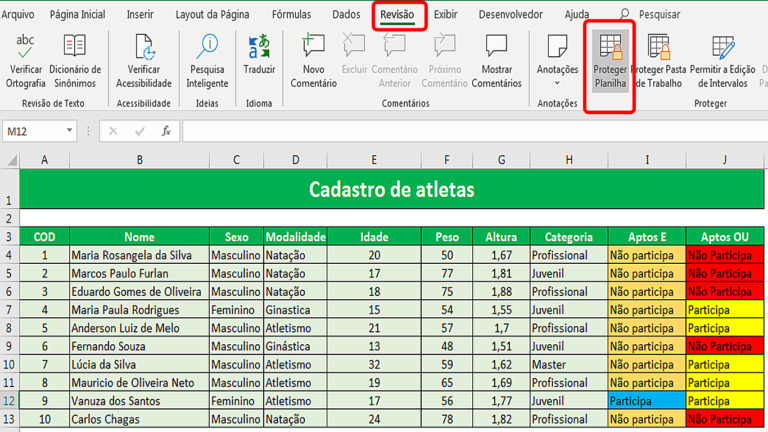Screen dimensions: 768x432
Task: Select row 2 header
Action: (9, 218)
